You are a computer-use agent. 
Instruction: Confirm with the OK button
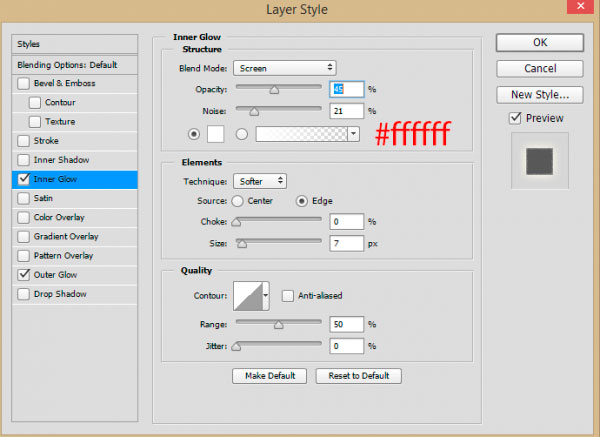click(540, 42)
